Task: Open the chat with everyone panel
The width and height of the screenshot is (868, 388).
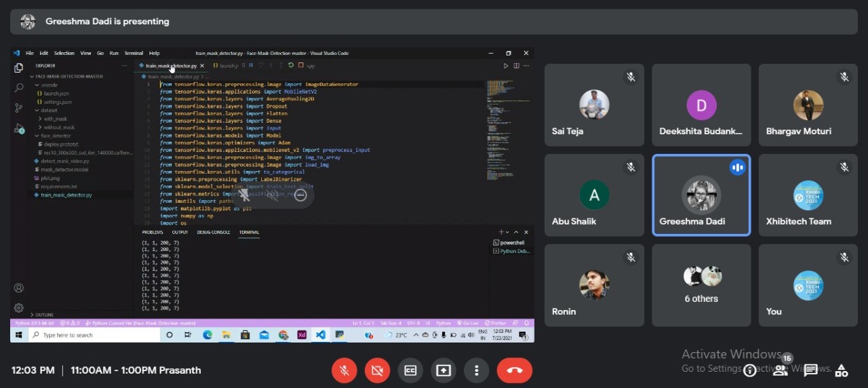Action: [x=811, y=370]
